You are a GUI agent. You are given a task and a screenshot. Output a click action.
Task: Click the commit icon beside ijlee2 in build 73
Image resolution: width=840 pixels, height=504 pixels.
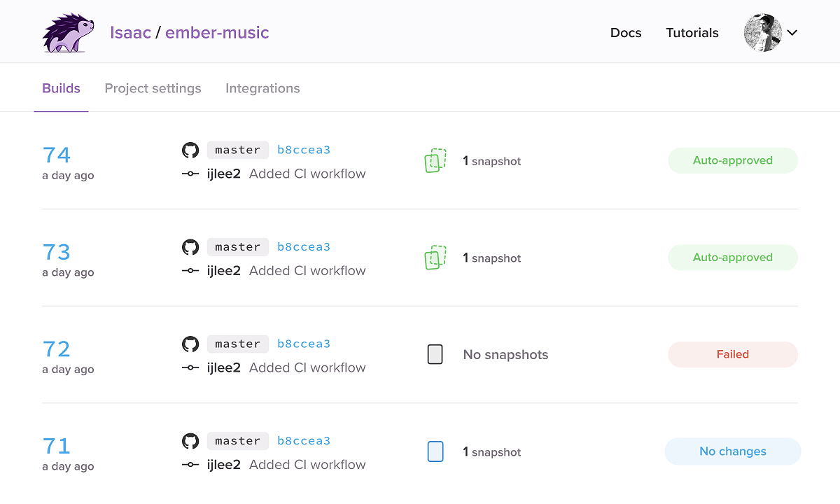point(190,271)
